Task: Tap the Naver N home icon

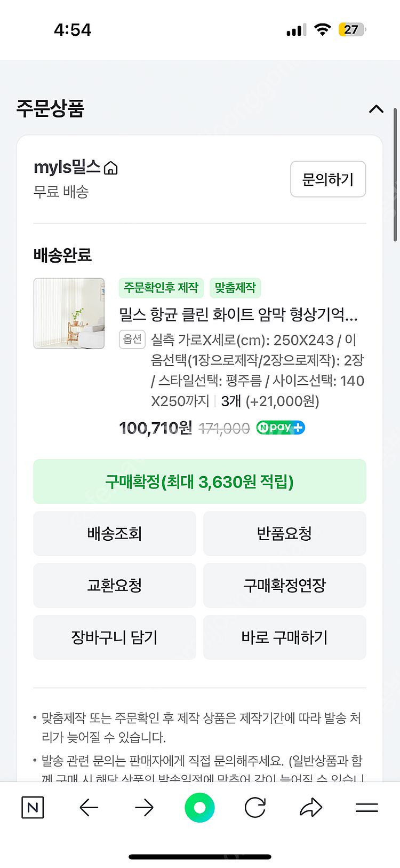Action: [x=33, y=808]
